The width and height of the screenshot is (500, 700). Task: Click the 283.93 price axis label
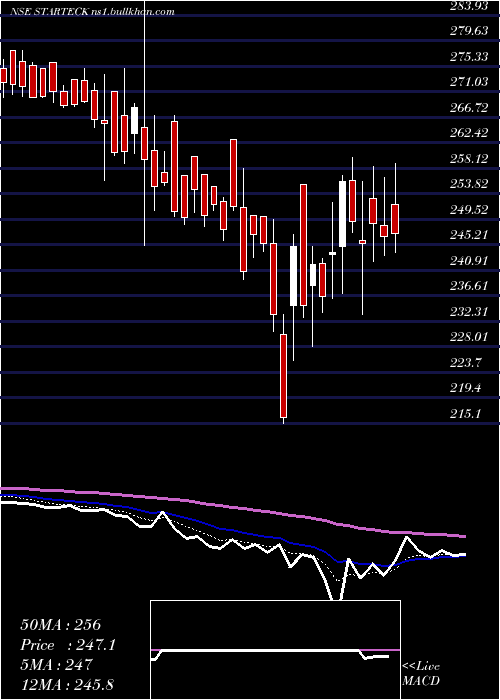click(x=471, y=5)
